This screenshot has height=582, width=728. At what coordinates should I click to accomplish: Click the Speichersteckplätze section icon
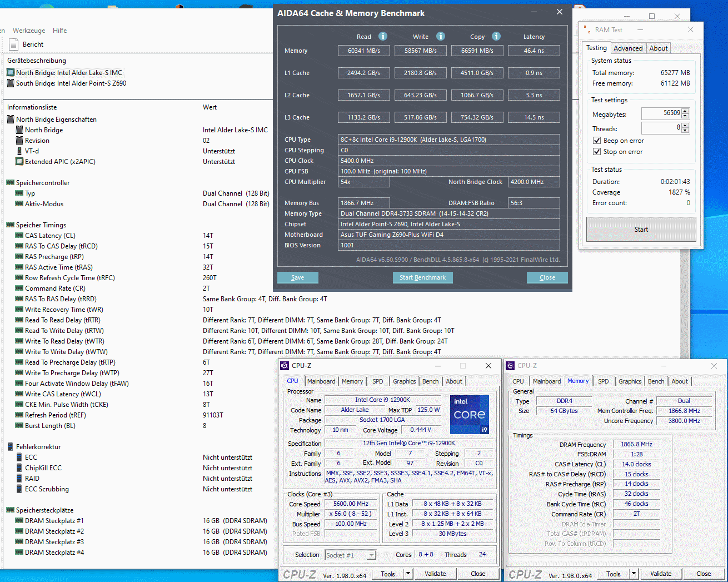11,510
